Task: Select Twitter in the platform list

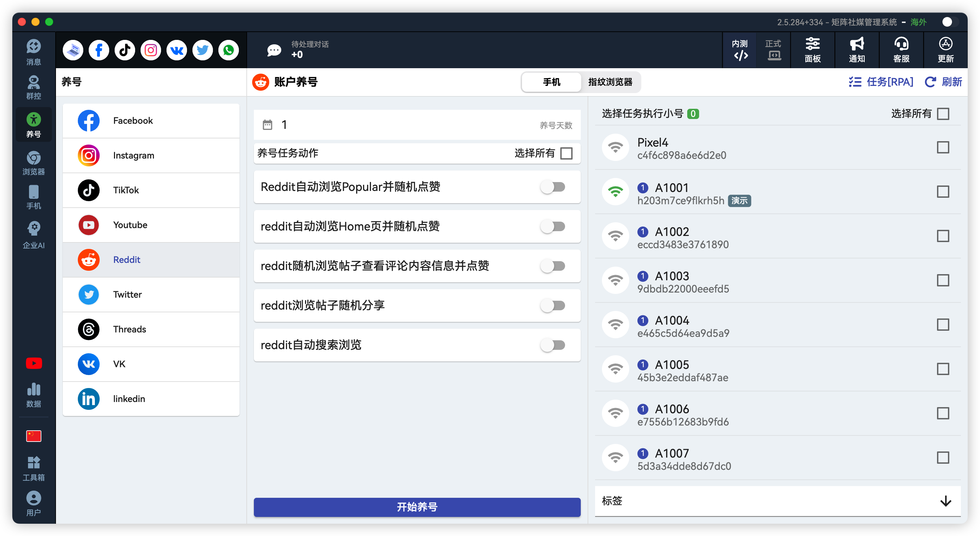Action: click(x=151, y=295)
